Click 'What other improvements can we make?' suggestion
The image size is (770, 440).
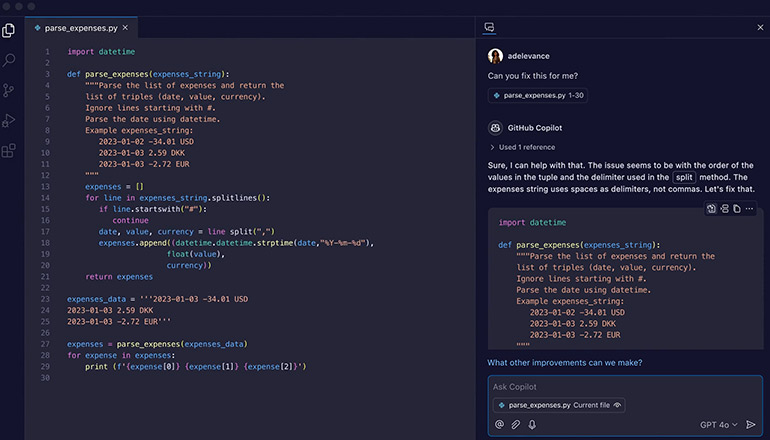pyautogui.click(x=565, y=362)
